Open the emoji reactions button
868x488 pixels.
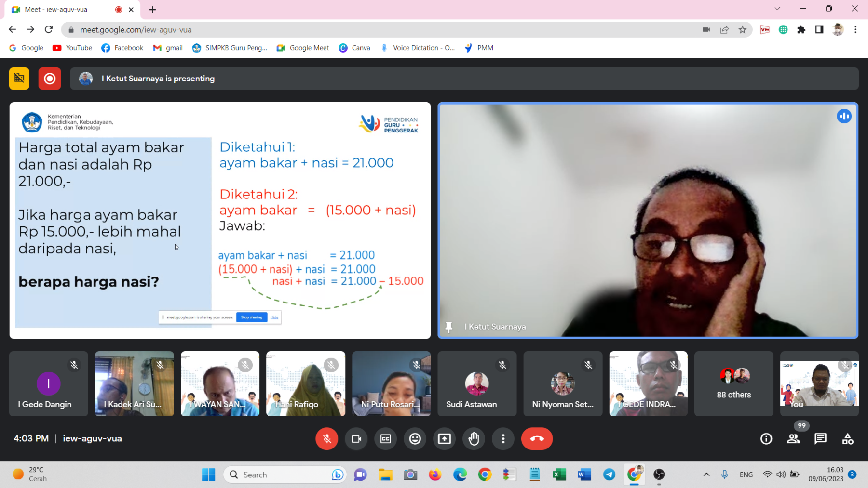pyautogui.click(x=415, y=439)
